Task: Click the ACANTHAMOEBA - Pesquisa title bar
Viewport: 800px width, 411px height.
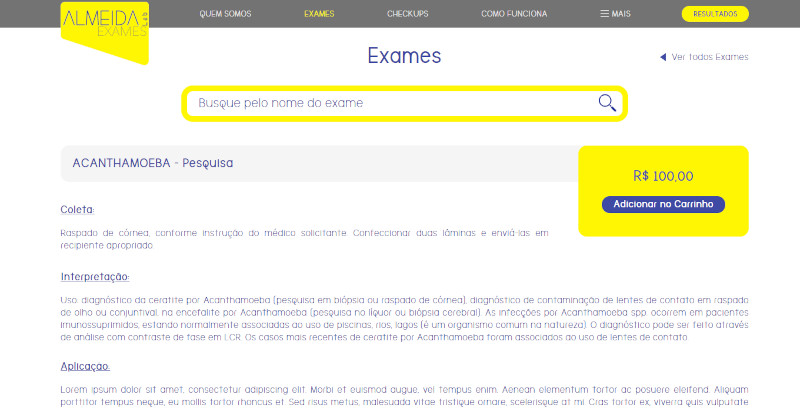Action: click(318, 163)
